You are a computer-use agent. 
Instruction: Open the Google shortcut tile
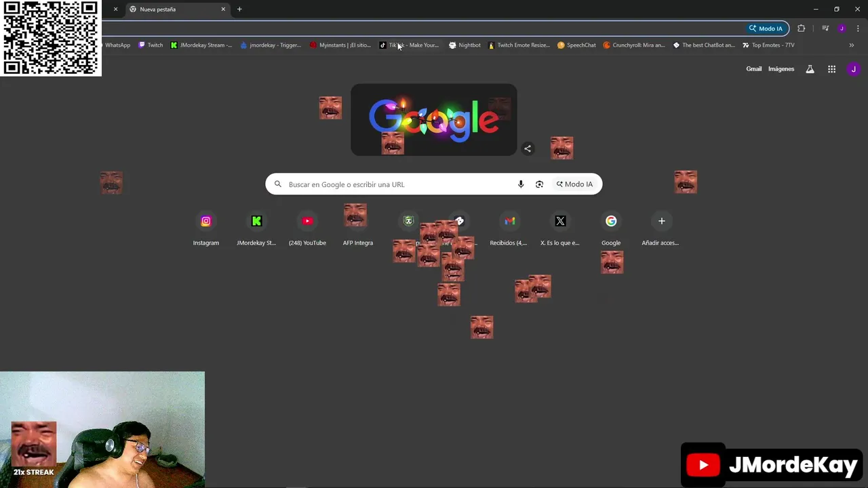611,229
